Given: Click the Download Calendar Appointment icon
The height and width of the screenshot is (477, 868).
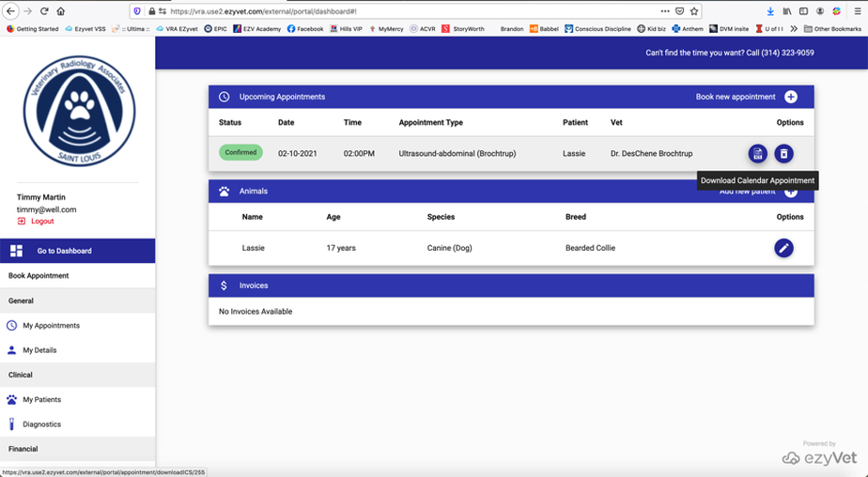Looking at the screenshot, I should [x=757, y=154].
